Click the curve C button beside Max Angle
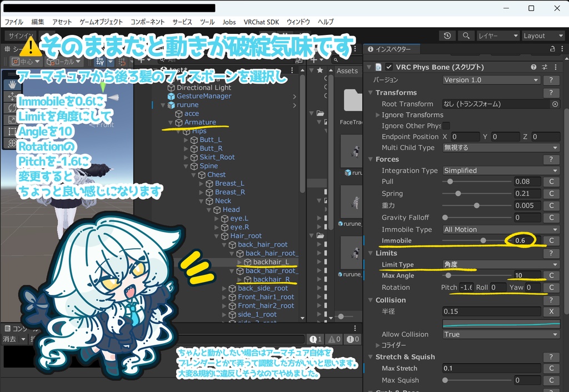Viewport: 569px width, 392px height. [x=551, y=275]
